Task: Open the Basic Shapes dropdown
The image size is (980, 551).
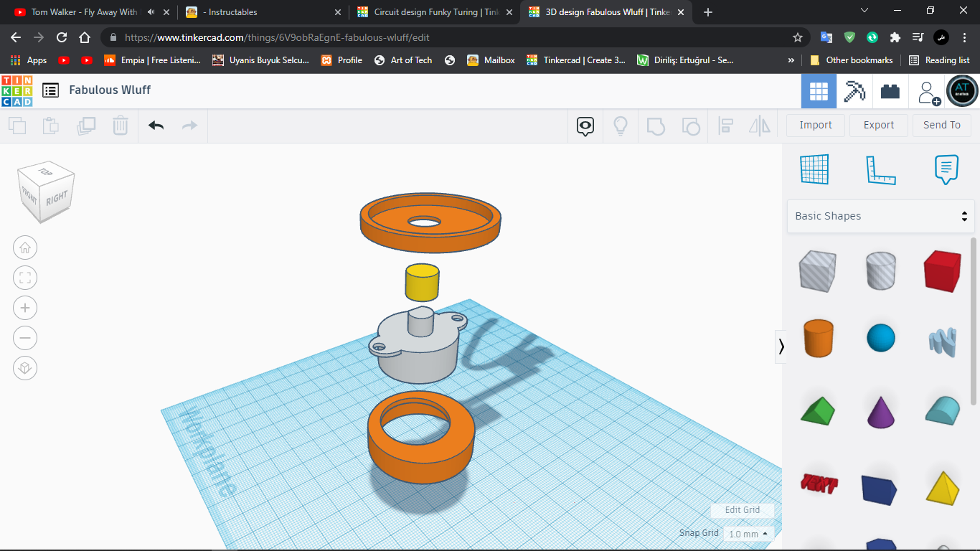Action: coord(880,216)
